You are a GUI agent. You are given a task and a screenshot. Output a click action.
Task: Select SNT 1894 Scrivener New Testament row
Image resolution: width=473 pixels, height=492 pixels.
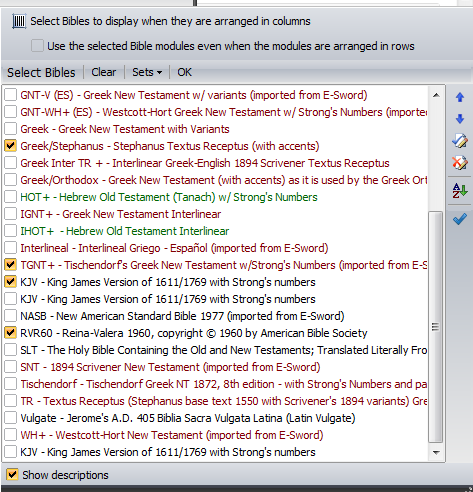tap(216, 367)
